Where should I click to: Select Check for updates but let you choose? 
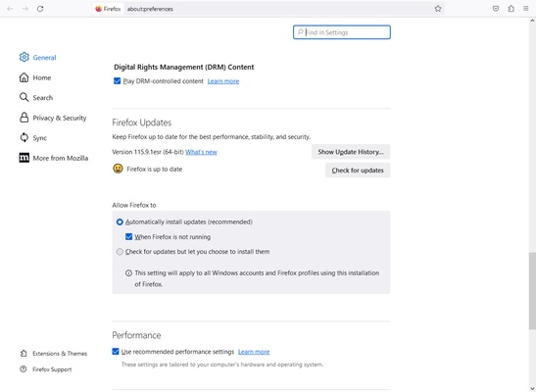click(x=120, y=252)
